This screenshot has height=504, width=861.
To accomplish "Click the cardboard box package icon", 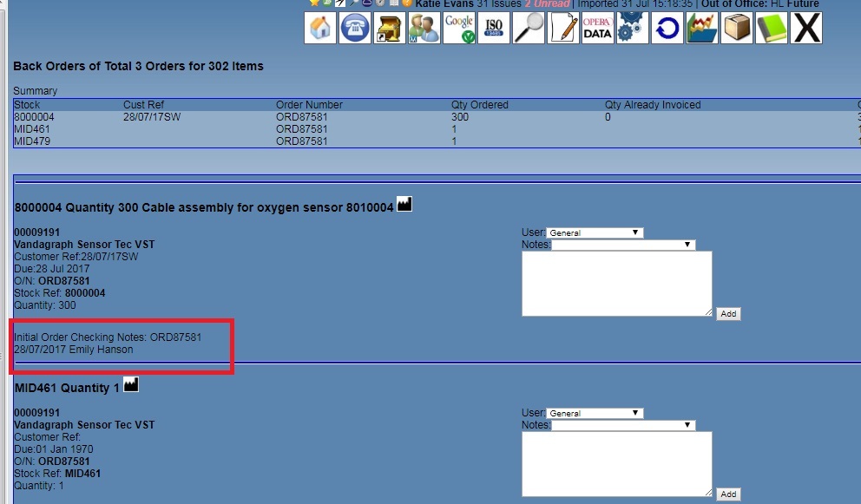I will 737,28.
